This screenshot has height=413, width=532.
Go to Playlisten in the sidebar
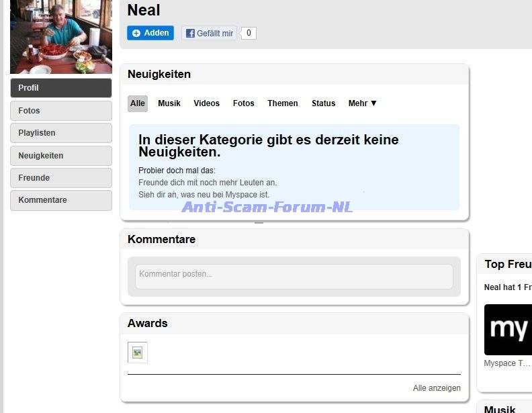(61, 133)
